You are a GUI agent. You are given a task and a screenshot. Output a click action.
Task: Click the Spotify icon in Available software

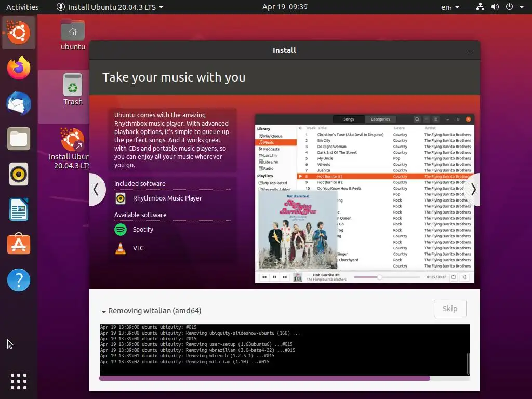pos(121,230)
